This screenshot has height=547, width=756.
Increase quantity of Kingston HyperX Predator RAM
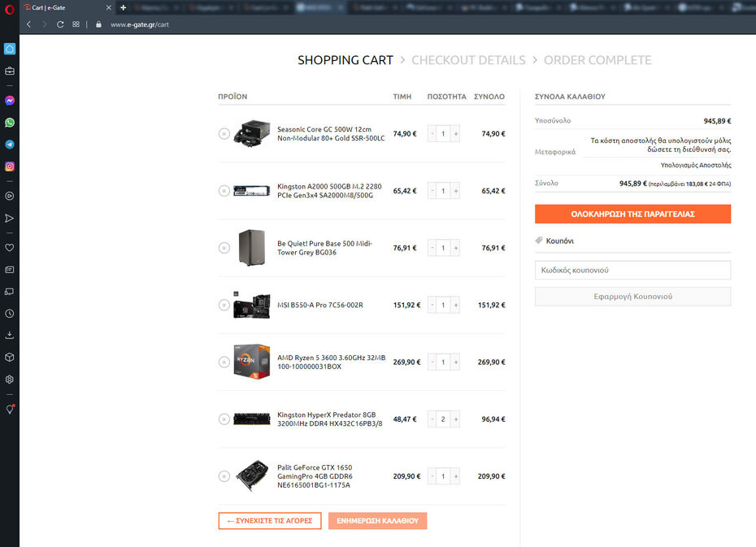[455, 419]
